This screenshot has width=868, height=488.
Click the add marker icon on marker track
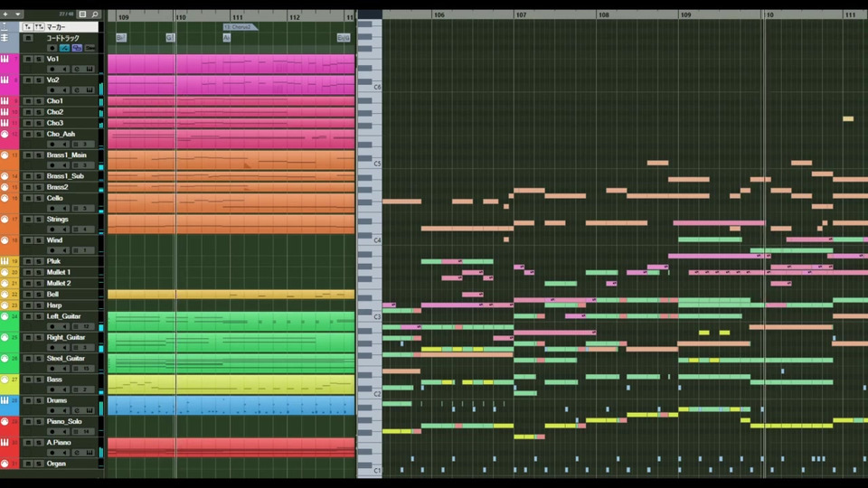coord(27,26)
